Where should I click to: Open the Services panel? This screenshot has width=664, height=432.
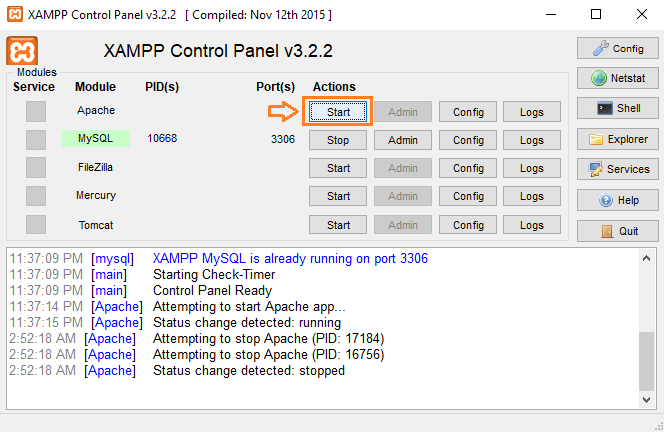click(x=618, y=169)
